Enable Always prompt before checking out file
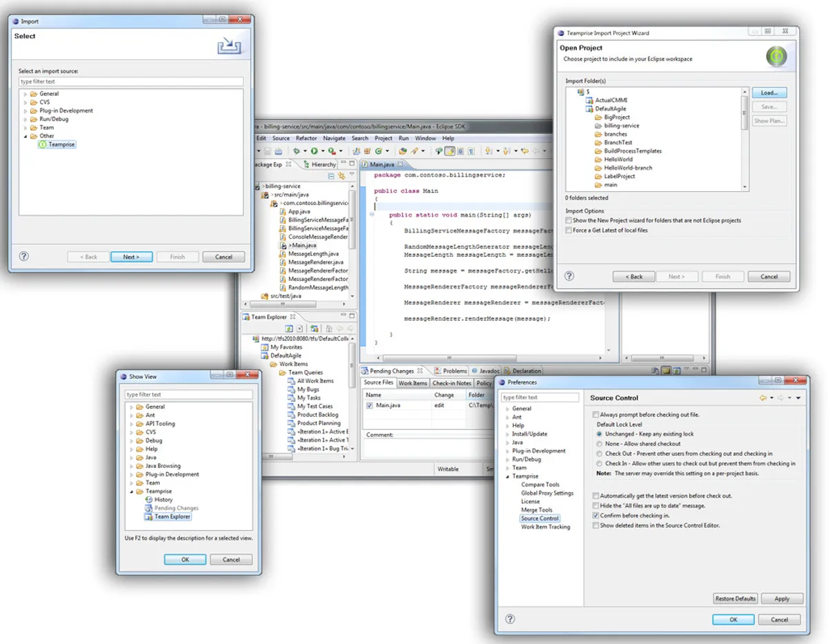The width and height of the screenshot is (828, 644). [596, 415]
